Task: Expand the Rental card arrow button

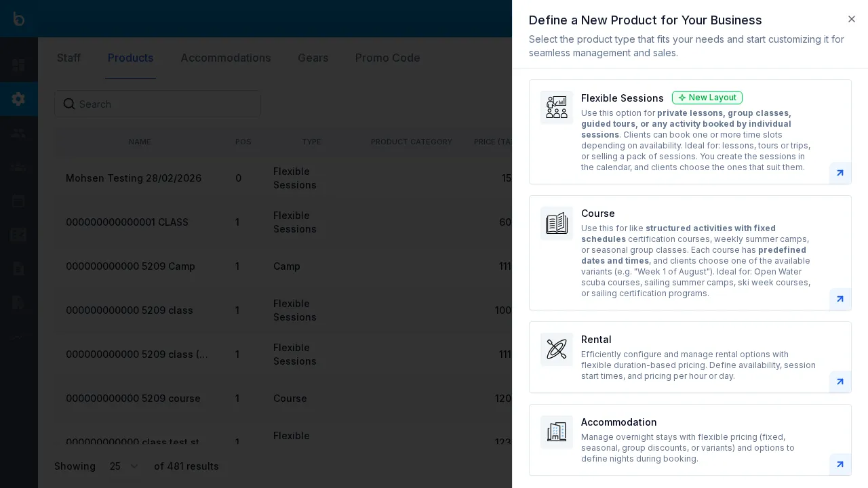Action: click(840, 382)
